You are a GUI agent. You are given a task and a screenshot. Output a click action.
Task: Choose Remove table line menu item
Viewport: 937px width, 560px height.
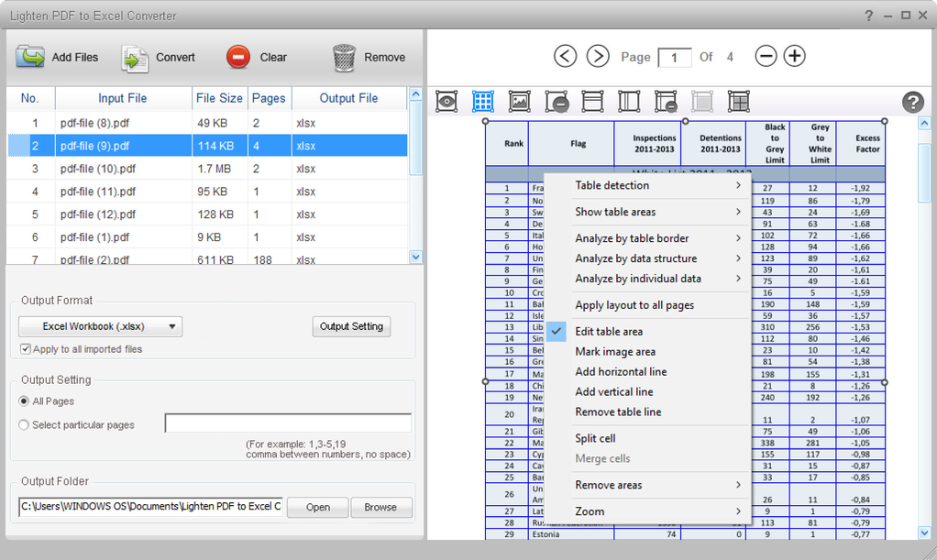pyautogui.click(x=648, y=412)
